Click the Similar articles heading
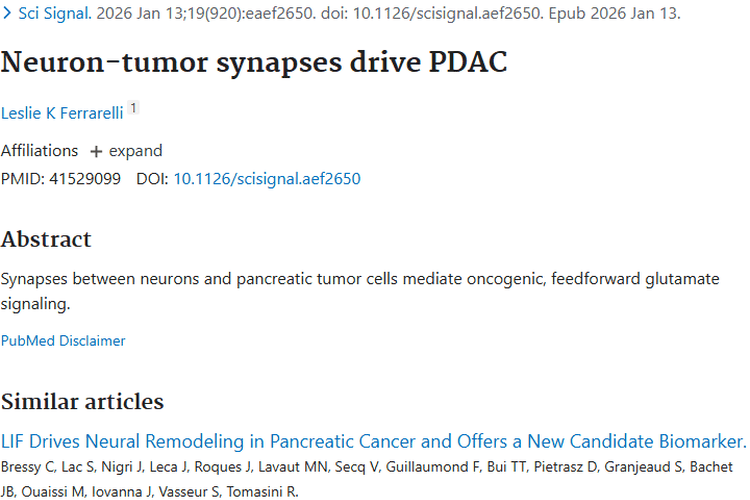Screen dimensions: 750x500 82,401
